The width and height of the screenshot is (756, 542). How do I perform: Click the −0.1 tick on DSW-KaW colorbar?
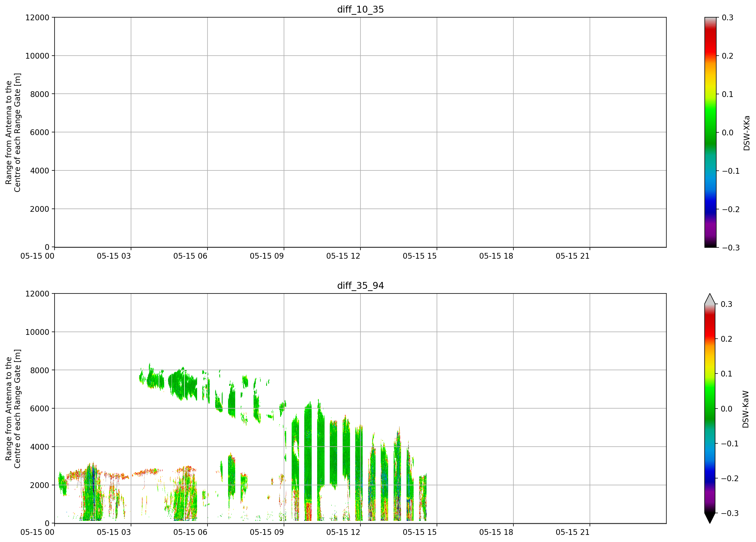(730, 443)
